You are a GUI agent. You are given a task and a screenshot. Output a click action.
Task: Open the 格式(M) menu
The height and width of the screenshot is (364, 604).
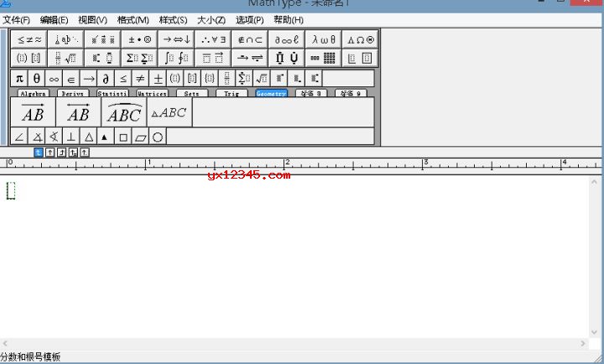pyautogui.click(x=133, y=20)
